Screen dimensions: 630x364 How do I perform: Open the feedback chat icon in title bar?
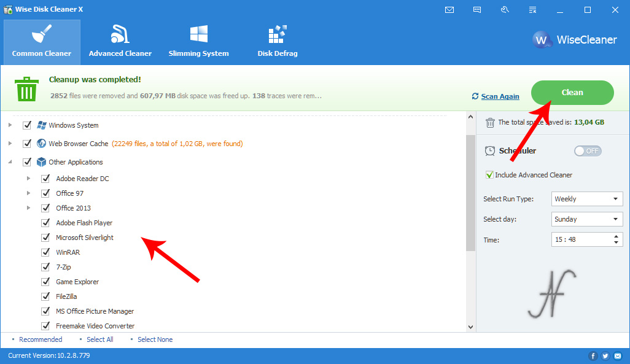(x=477, y=10)
